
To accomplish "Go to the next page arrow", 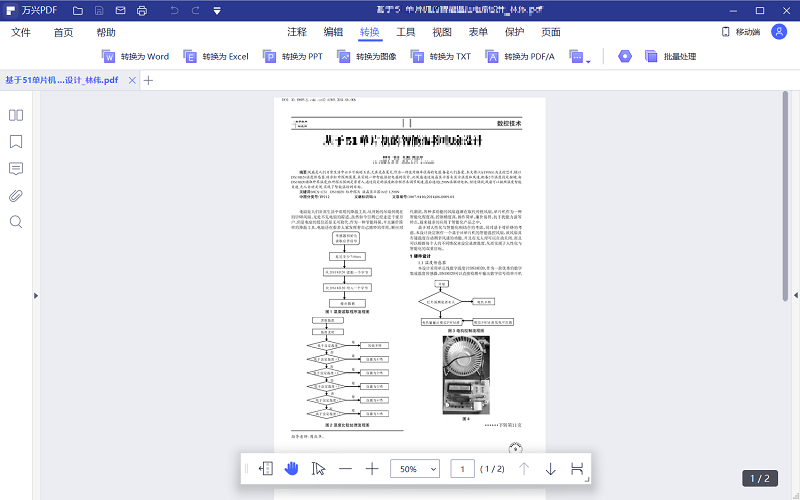I will [x=550, y=468].
